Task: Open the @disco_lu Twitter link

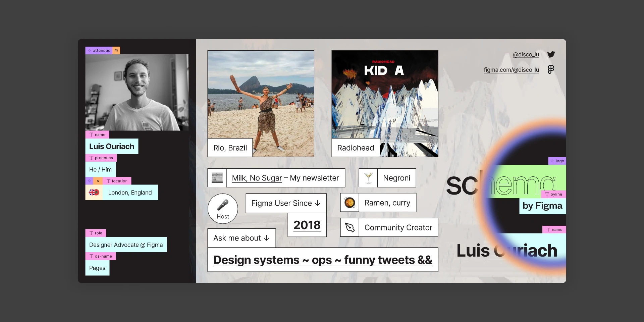Action: click(526, 54)
